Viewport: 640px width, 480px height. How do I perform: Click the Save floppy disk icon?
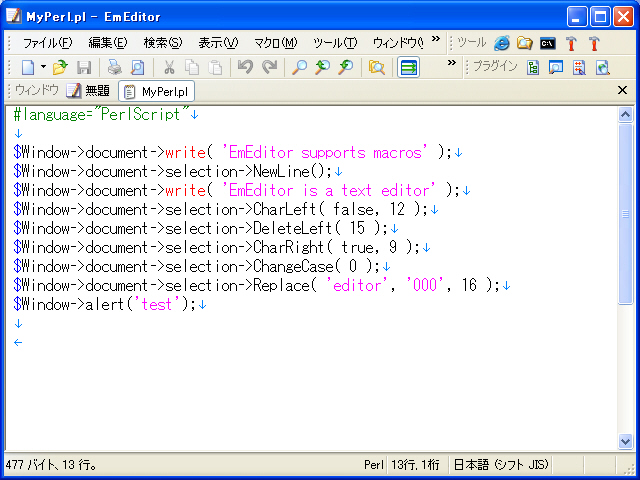(x=84, y=67)
